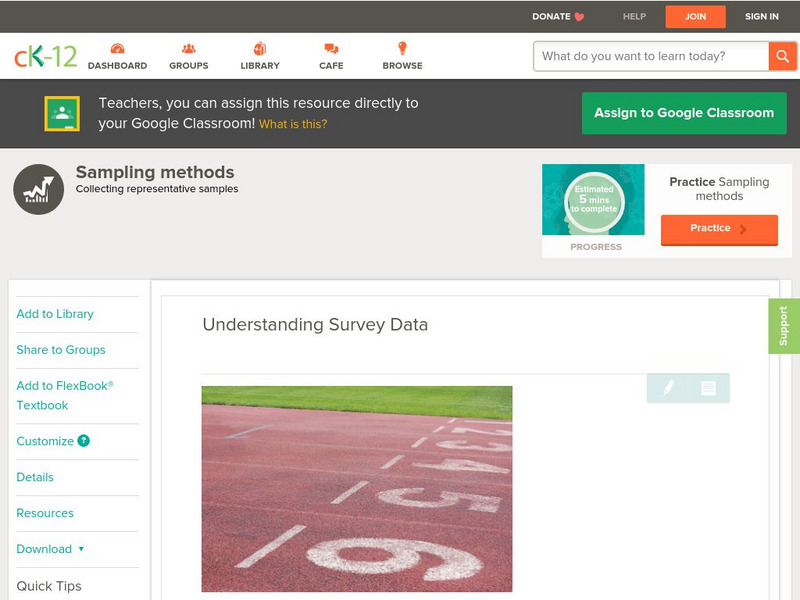
Task: Select the highlighter pen tool icon
Action: point(668,388)
